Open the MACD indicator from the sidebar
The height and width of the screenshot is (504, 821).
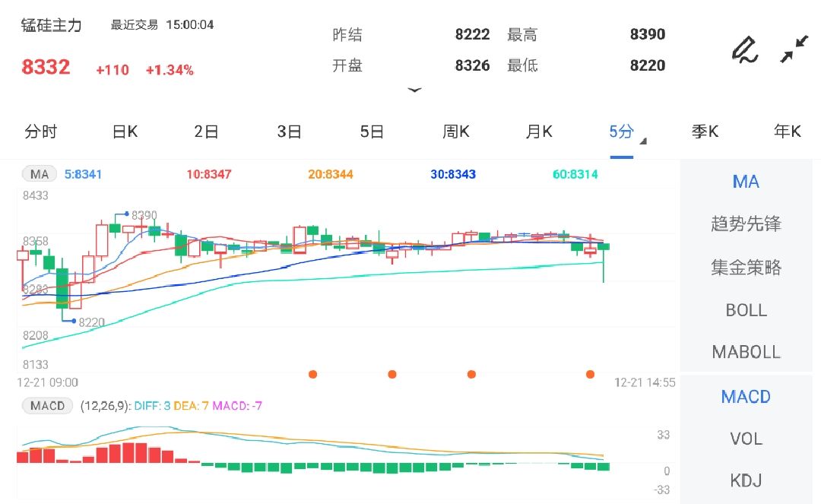746,396
